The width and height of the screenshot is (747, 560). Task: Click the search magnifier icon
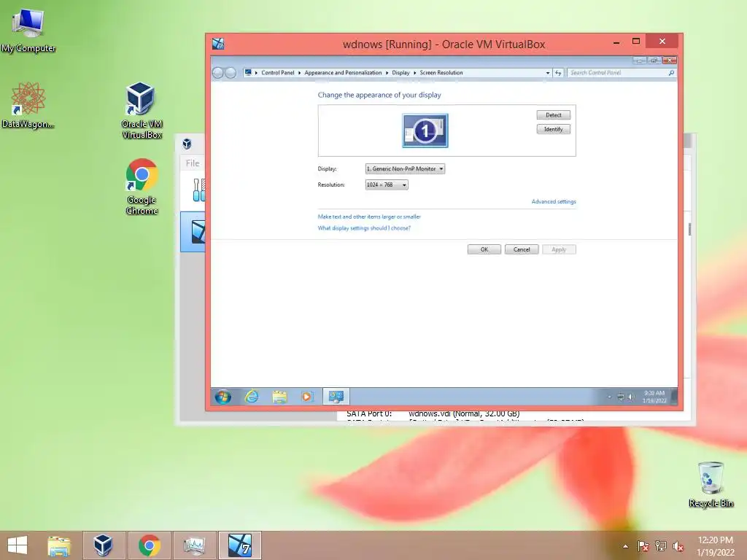(x=671, y=73)
